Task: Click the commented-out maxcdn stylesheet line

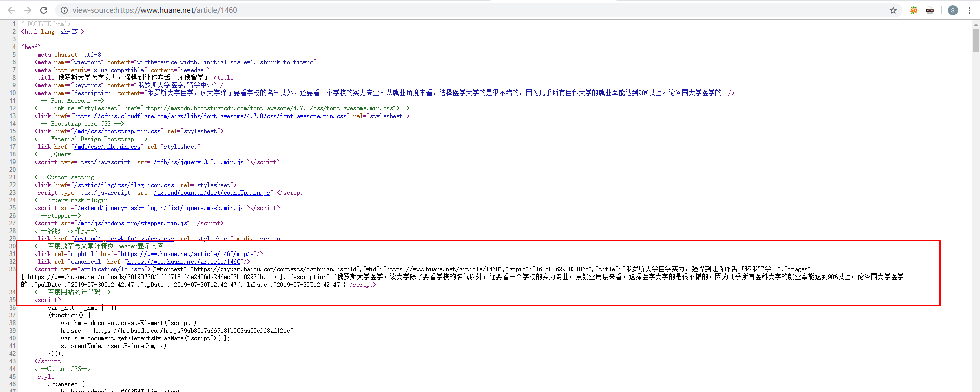Action: 222,108
